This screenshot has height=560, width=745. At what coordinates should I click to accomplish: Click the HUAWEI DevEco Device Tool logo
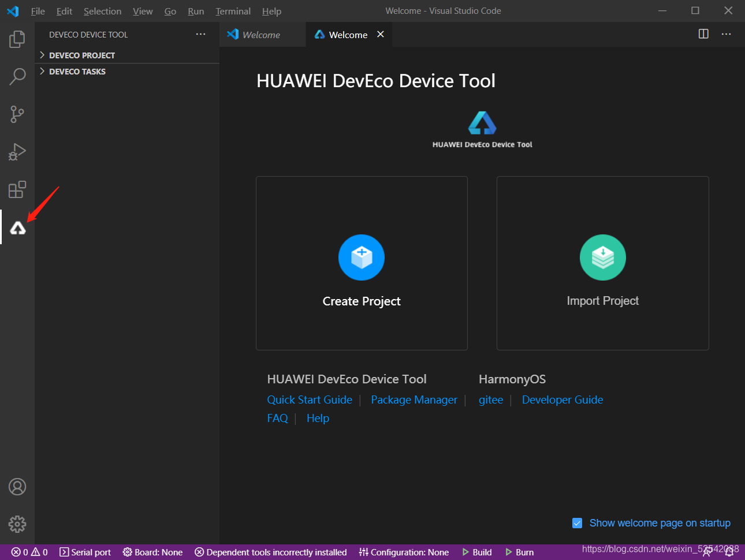pyautogui.click(x=482, y=129)
